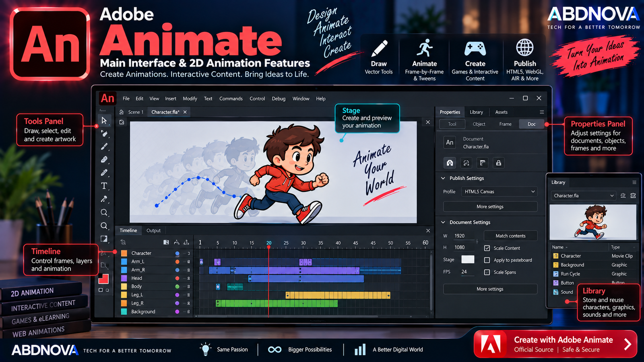
Task: Click the Library character preview thumbnail
Action: click(x=593, y=222)
